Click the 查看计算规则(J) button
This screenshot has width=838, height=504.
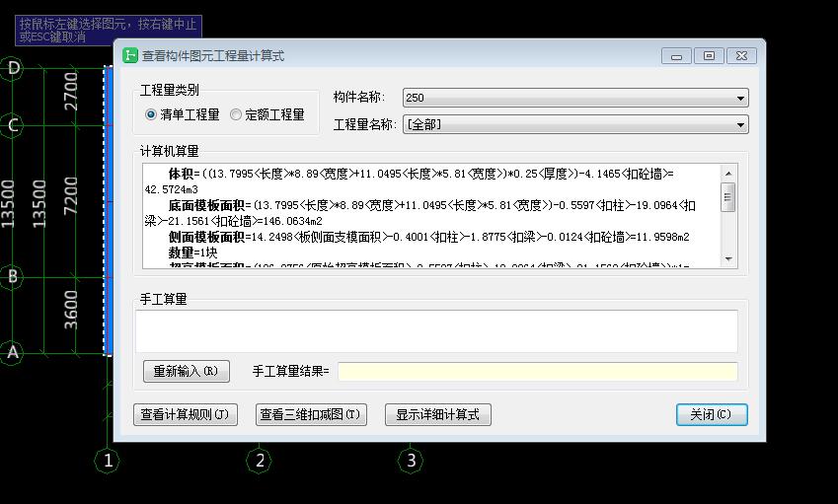tap(185, 414)
